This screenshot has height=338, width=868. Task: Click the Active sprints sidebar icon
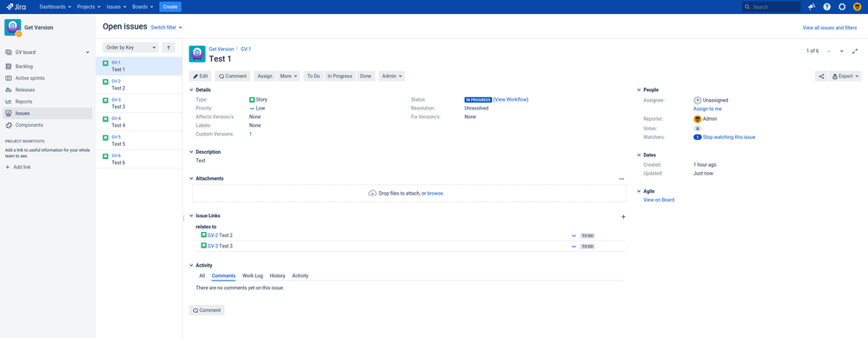tap(9, 78)
